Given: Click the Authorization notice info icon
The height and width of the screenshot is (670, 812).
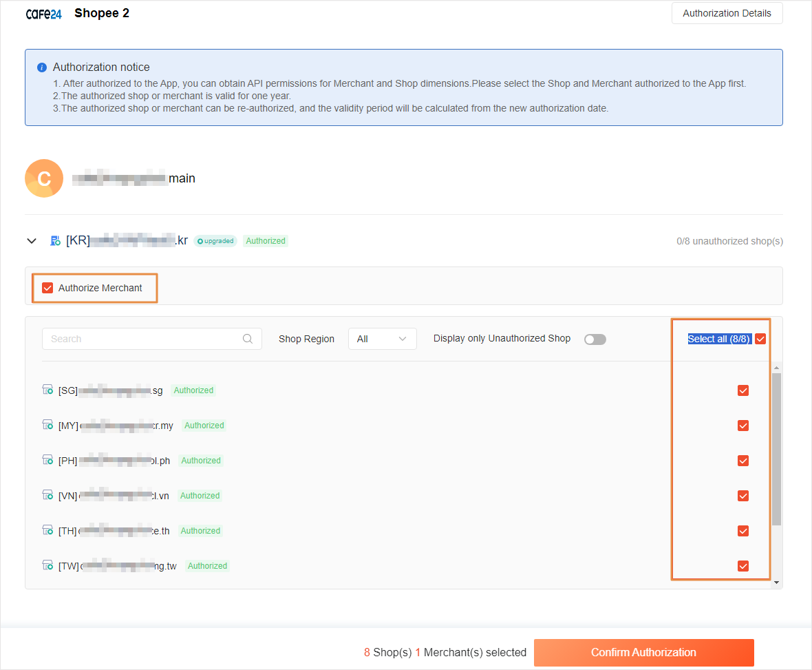Looking at the screenshot, I should [42, 67].
